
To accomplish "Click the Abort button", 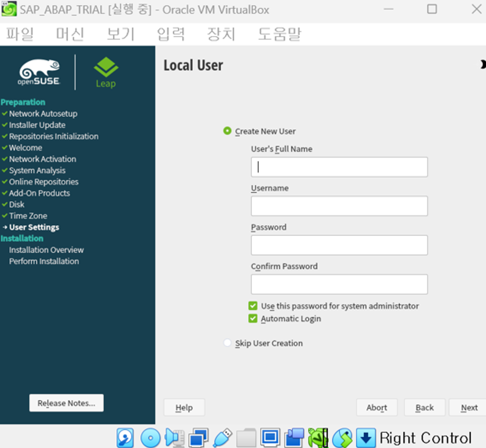I will [377, 407].
